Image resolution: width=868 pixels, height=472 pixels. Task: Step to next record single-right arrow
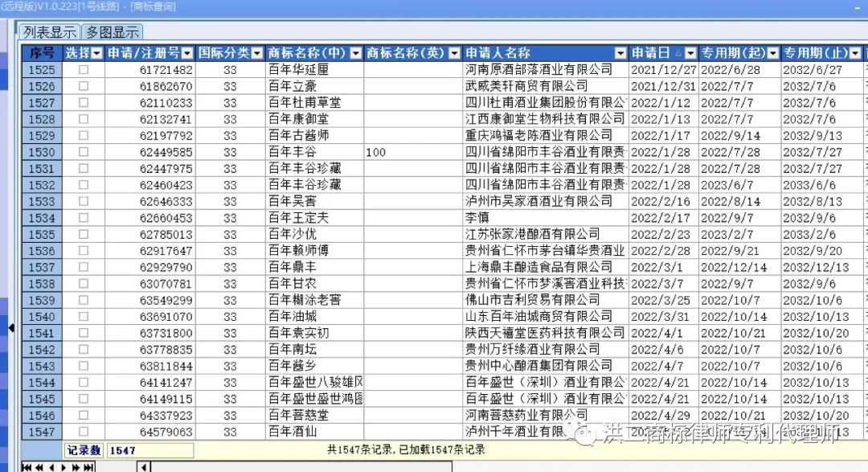tap(63, 467)
